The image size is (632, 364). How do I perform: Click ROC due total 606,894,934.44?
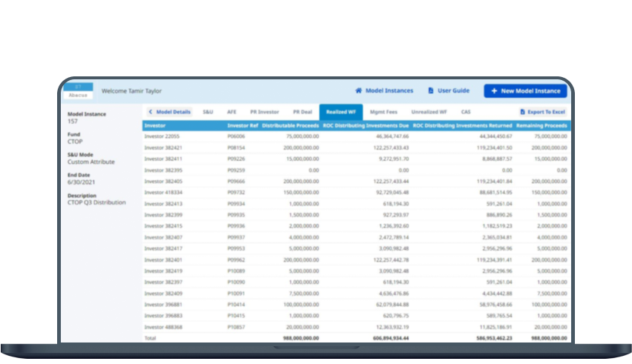[391, 338]
